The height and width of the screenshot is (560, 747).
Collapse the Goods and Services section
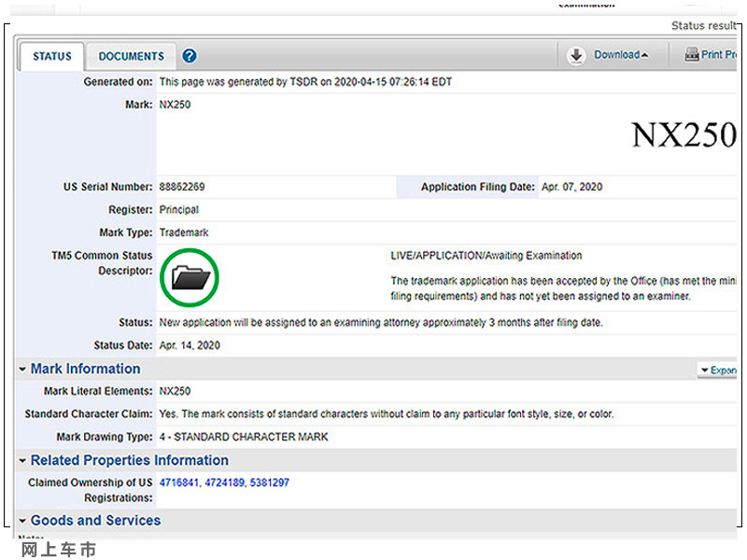tap(22, 521)
